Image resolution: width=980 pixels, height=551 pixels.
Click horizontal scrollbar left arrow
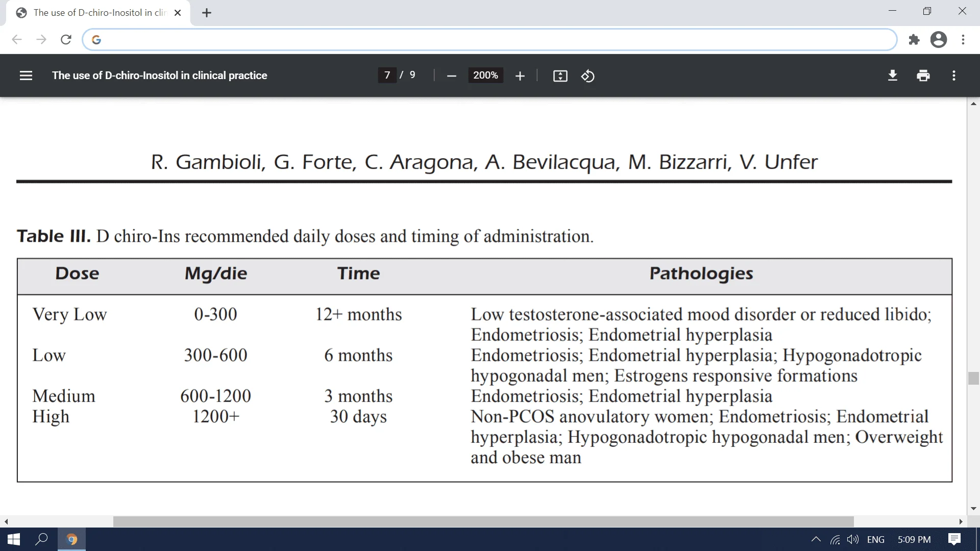click(x=6, y=521)
